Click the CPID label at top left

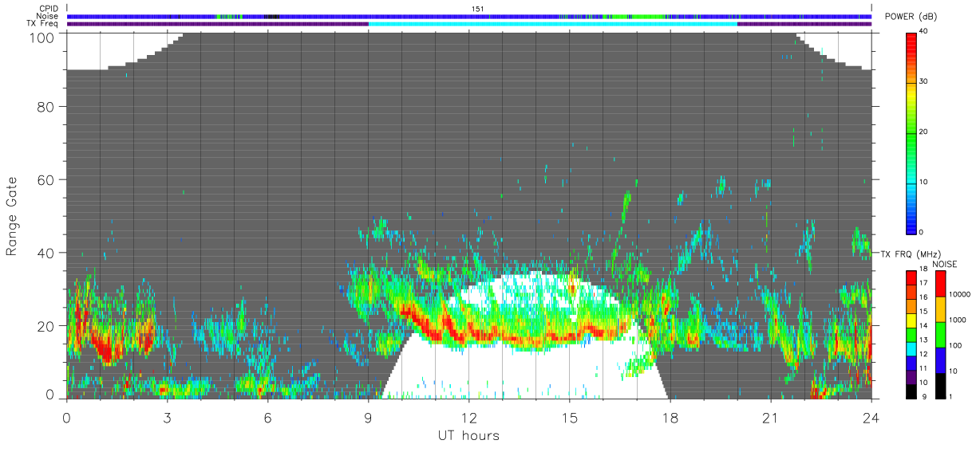click(x=48, y=9)
